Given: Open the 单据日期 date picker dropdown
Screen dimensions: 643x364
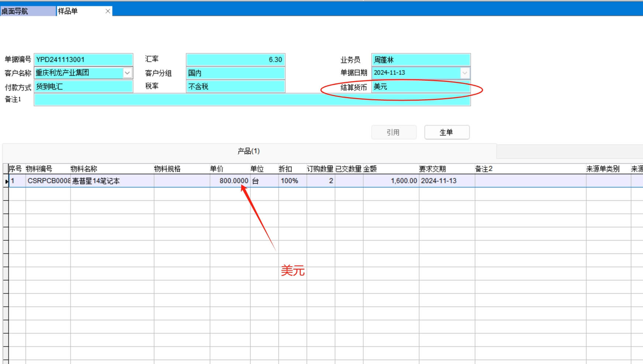Looking at the screenshot, I should pyautogui.click(x=465, y=73).
